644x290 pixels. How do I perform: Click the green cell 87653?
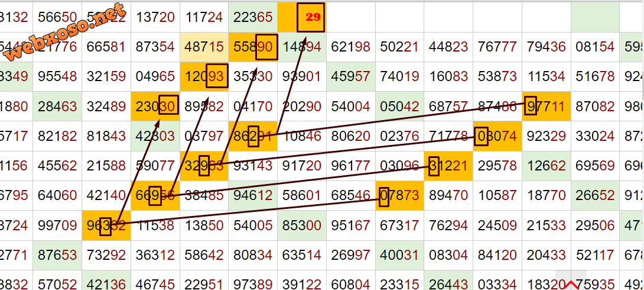coord(57,256)
